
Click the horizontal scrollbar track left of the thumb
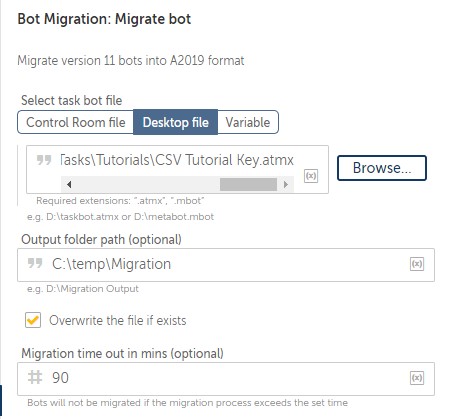[x=148, y=184]
